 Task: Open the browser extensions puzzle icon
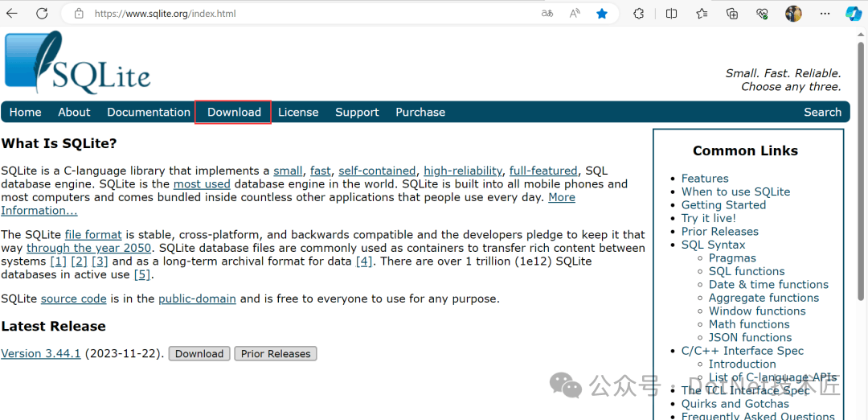point(638,14)
